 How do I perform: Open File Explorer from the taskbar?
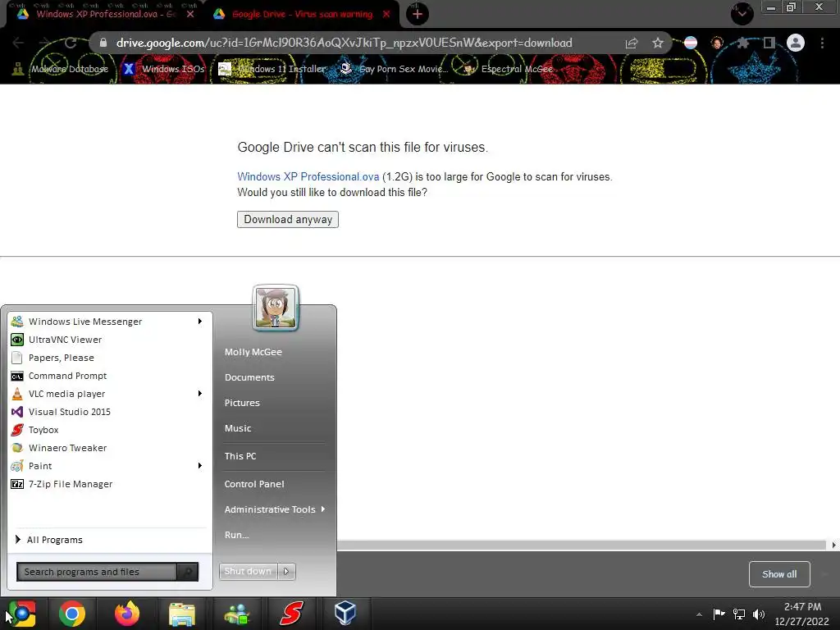pos(182,614)
